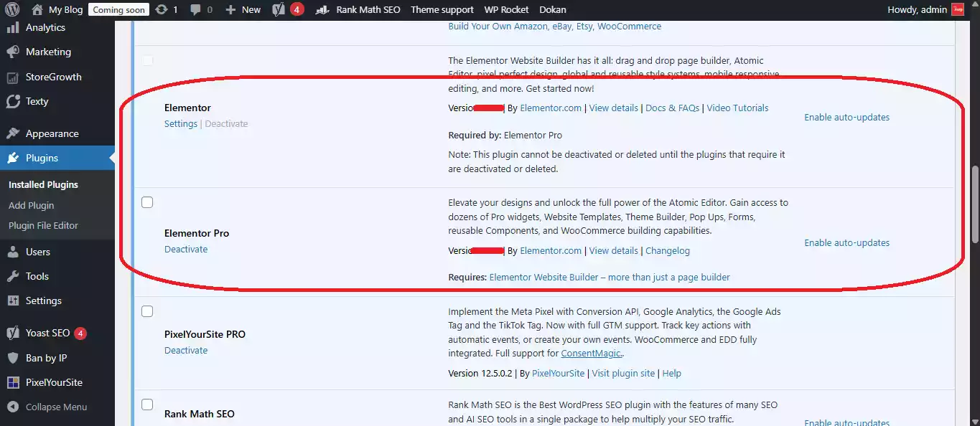Open Elementor Website Builder requirement link
980x426 pixels.
(610, 277)
